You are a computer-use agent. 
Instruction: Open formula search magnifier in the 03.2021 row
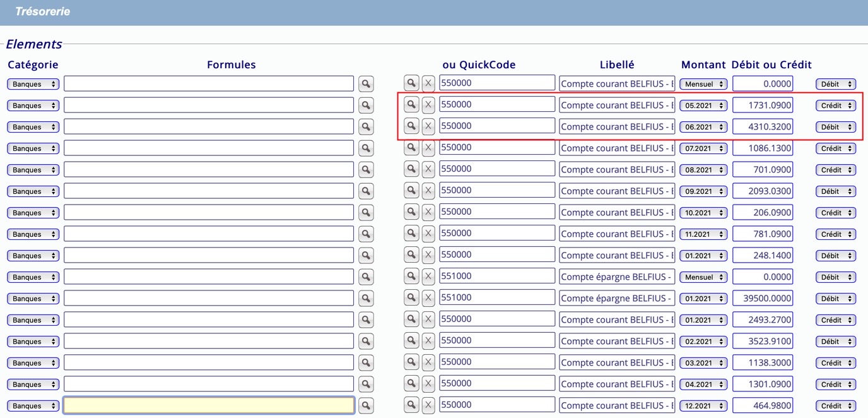(366, 363)
